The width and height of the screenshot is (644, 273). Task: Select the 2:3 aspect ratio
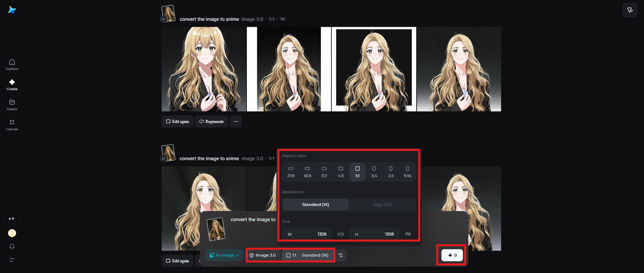(391, 172)
